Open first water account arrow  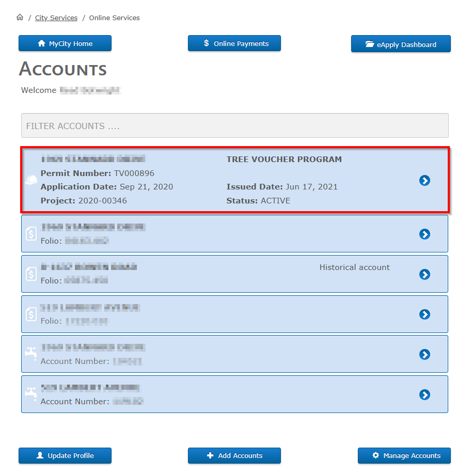[x=424, y=354]
